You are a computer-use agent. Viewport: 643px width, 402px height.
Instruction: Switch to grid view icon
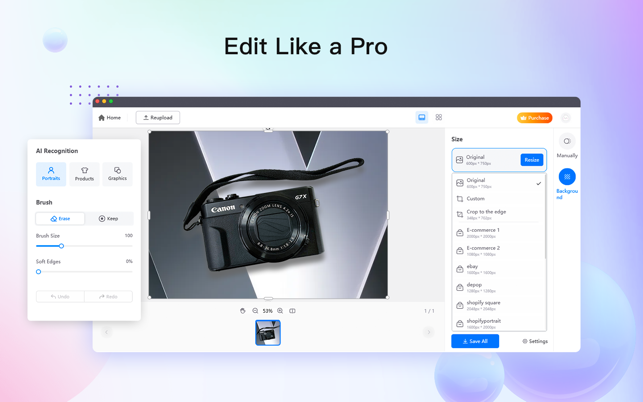[439, 117]
